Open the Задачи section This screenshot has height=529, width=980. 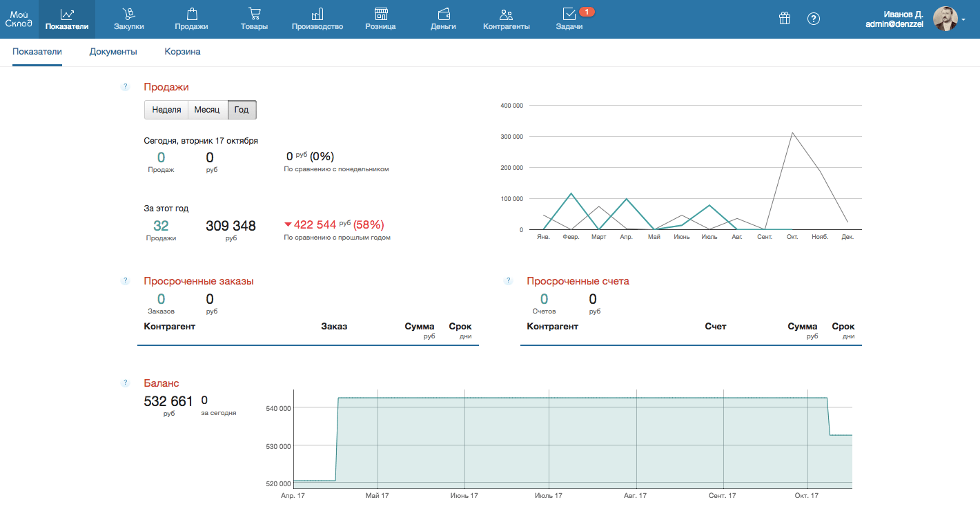coord(569,19)
